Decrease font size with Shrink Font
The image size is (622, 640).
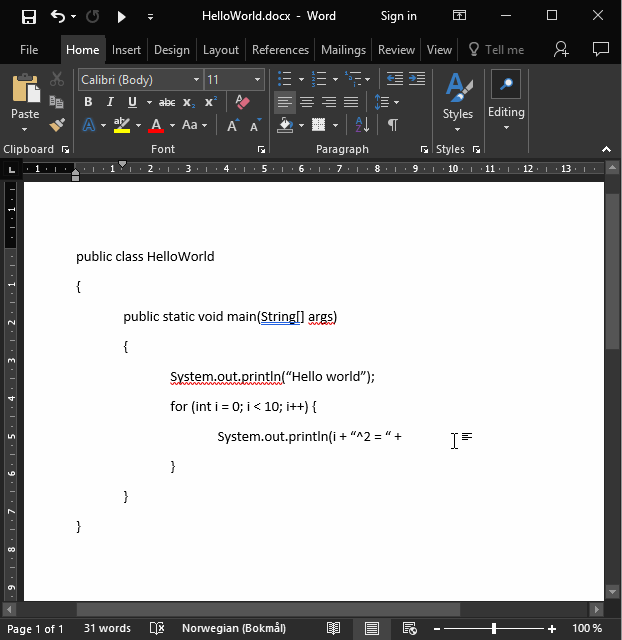255,125
